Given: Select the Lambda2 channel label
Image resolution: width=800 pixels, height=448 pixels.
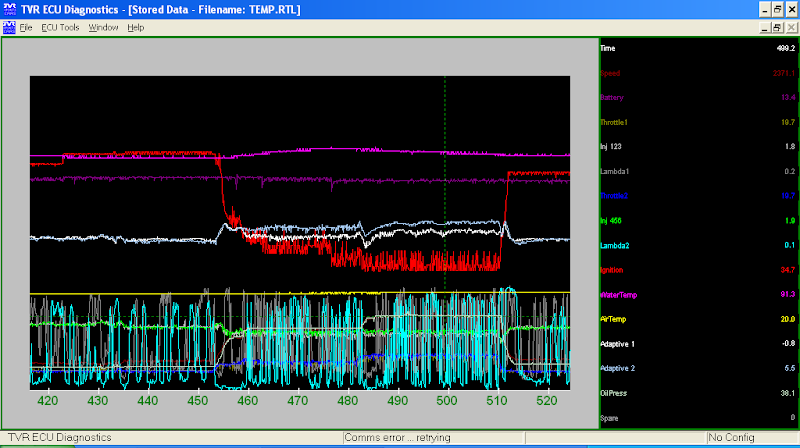Looking at the screenshot, I should tap(614, 245).
